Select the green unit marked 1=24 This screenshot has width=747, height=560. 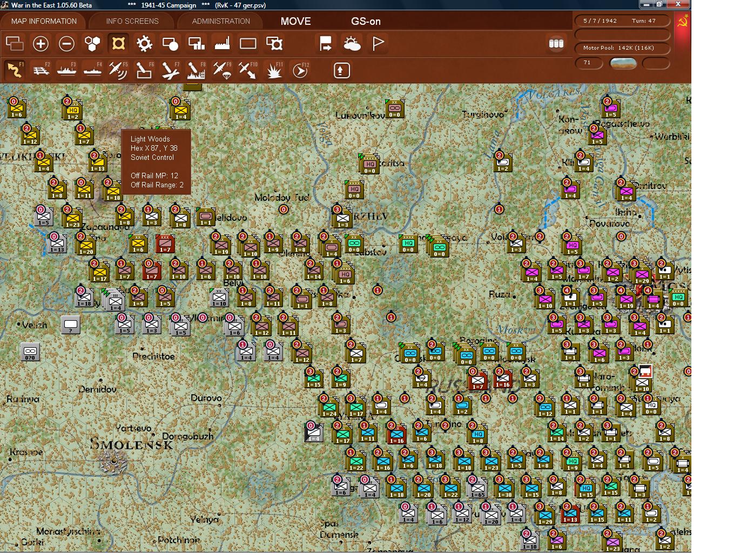pyautogui.click(x=329, y=406)
